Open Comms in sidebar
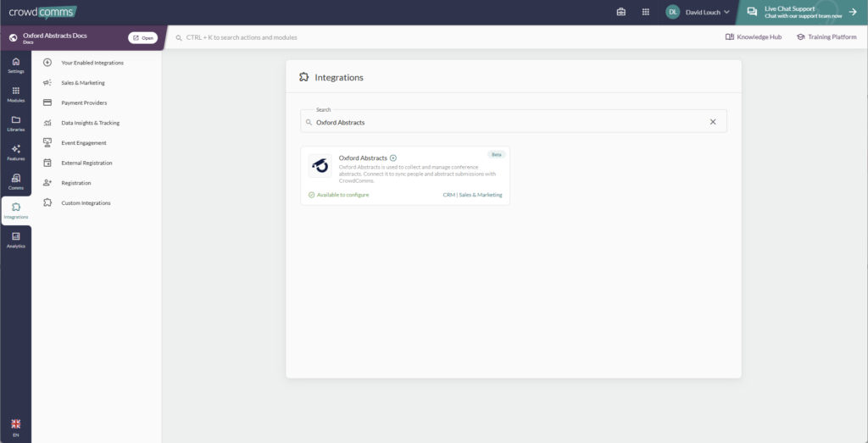The image size is (868, 443). [x=15, y=182]
